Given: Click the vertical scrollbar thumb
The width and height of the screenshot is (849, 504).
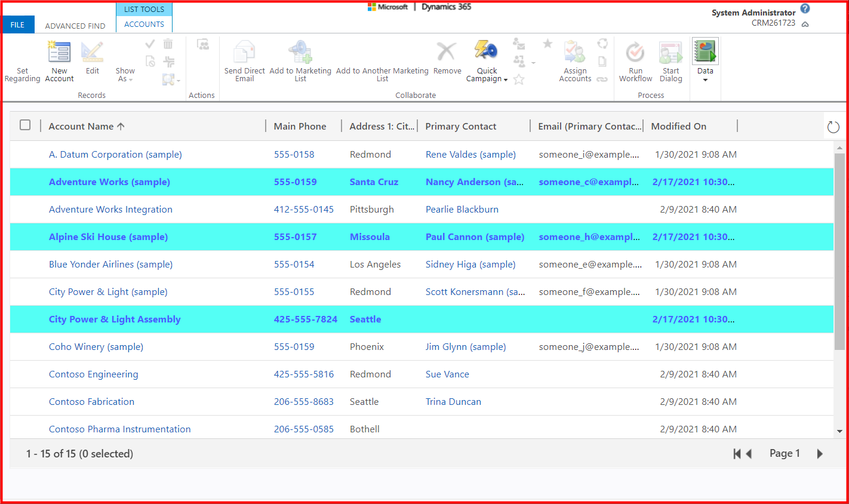Looking at the screenshot, I should (x=840, y=252).
